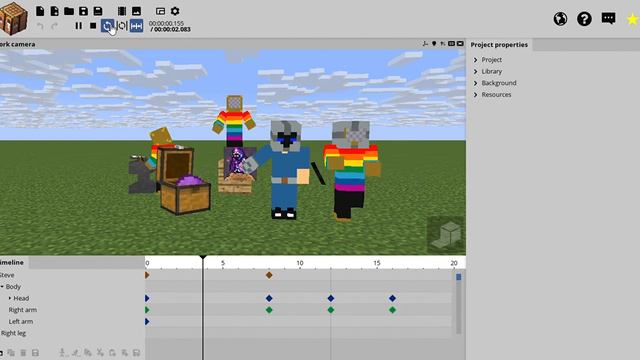The height and width of the screenshot is (360, 640).
Task: Select Head keyframe at frame 16
Action: (392, 298)
